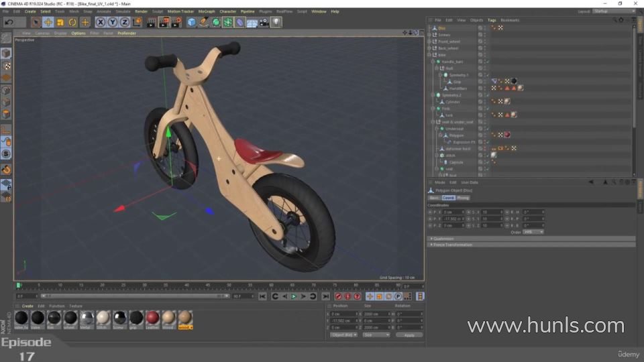Select the Rotate tool in the top toolbar

pyautogui.click(x=72, y=22)
